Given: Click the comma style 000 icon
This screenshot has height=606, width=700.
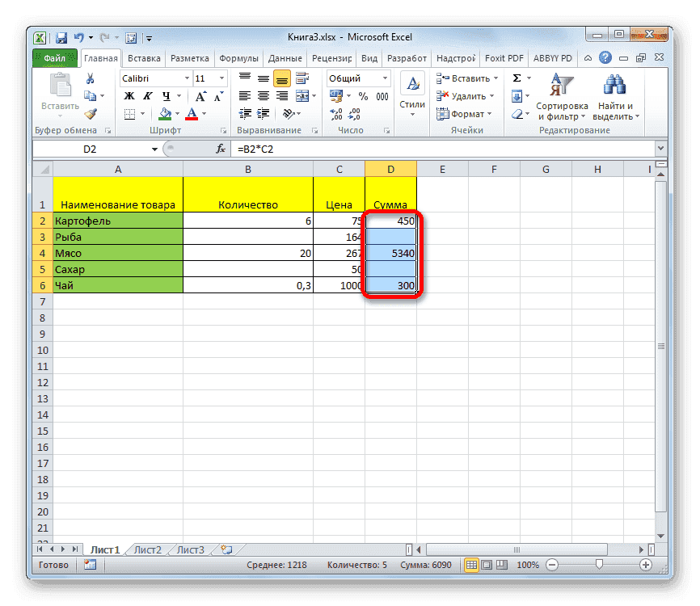Looking at the screenshot, I should tap(384, 96).
